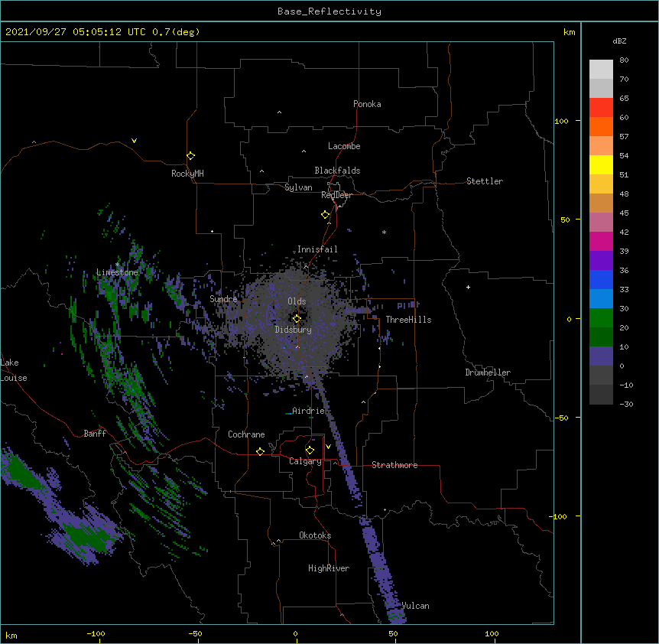Click the yellow marker near RockyMH
Image resolution: width=659 pixels, height=644 pixels.
pyautogui.click(x=190, y=155)
